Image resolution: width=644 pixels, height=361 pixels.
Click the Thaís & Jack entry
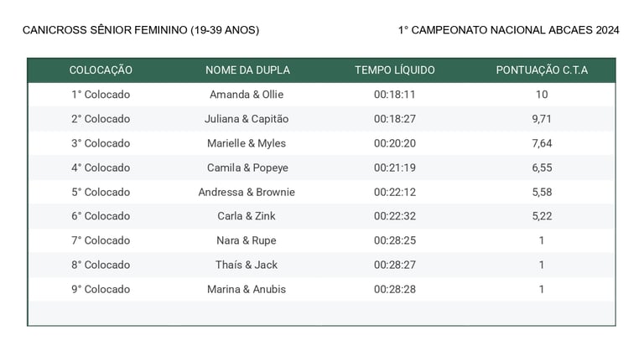coord(247,265)
